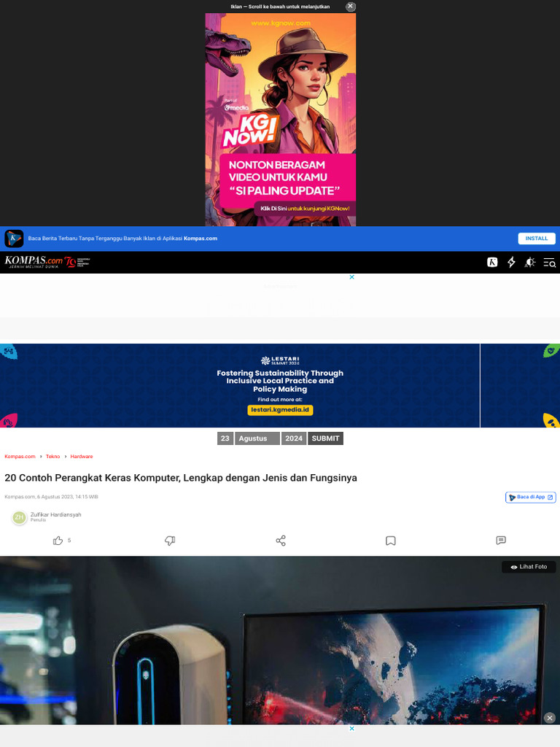Viewport: 560px width, 747px height.
Task: Click article title 20 Contoh Perangkat Keras Komputer
Action: (x=181, y=478)
